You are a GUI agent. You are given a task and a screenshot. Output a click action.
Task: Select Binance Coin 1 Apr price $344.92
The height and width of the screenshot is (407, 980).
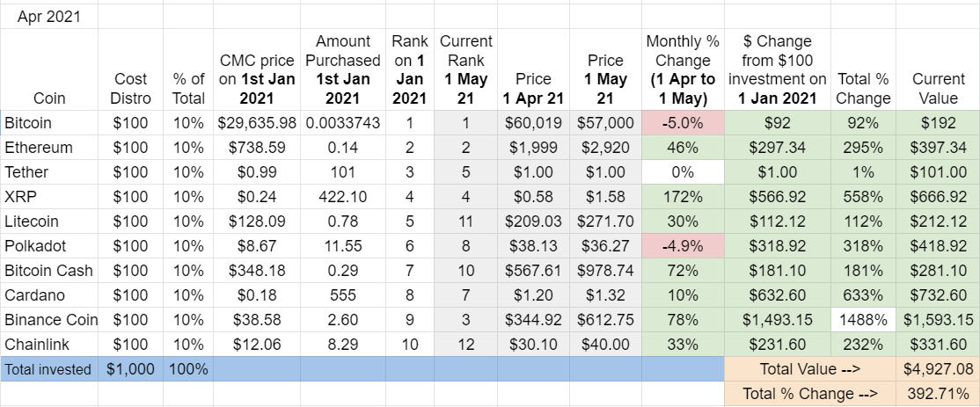tap(534, 320)
